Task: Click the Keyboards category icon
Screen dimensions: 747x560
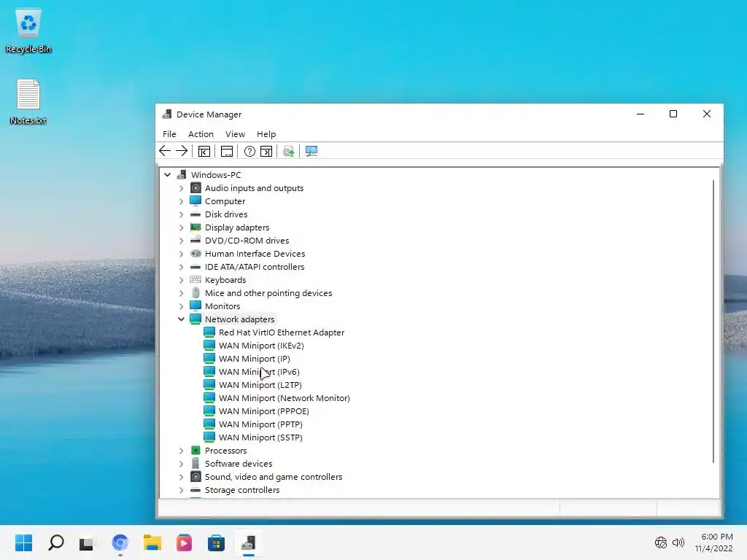Action: pos(196,279)
